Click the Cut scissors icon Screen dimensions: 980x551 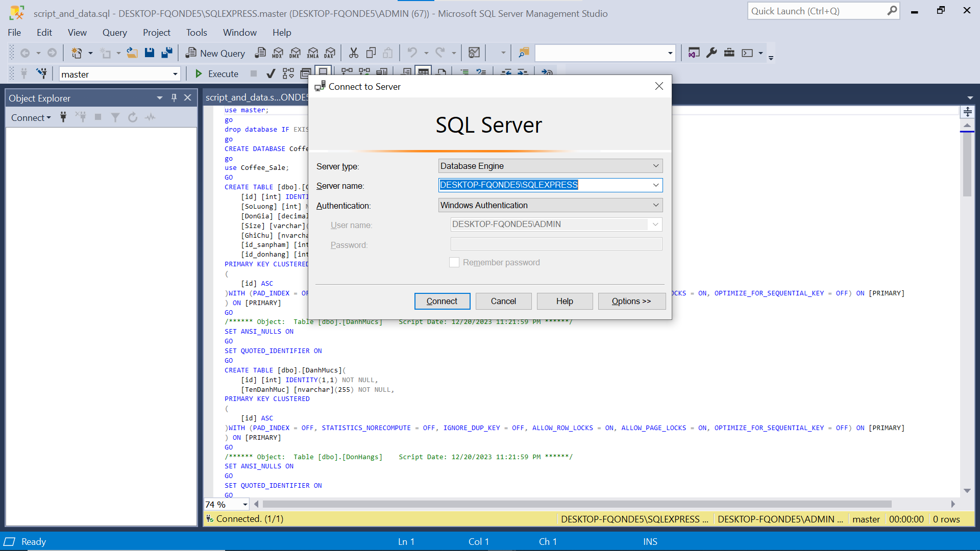(x=353, y=53)
